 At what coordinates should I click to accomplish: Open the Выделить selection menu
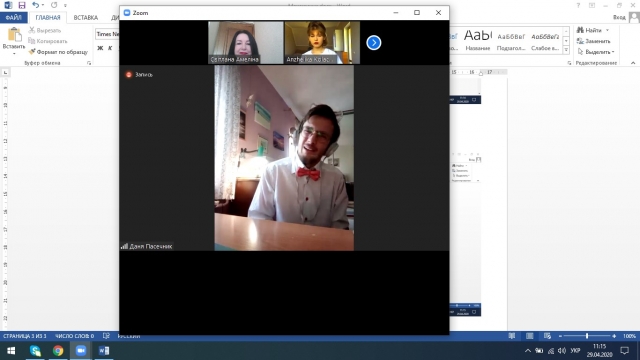pos(596,52)
